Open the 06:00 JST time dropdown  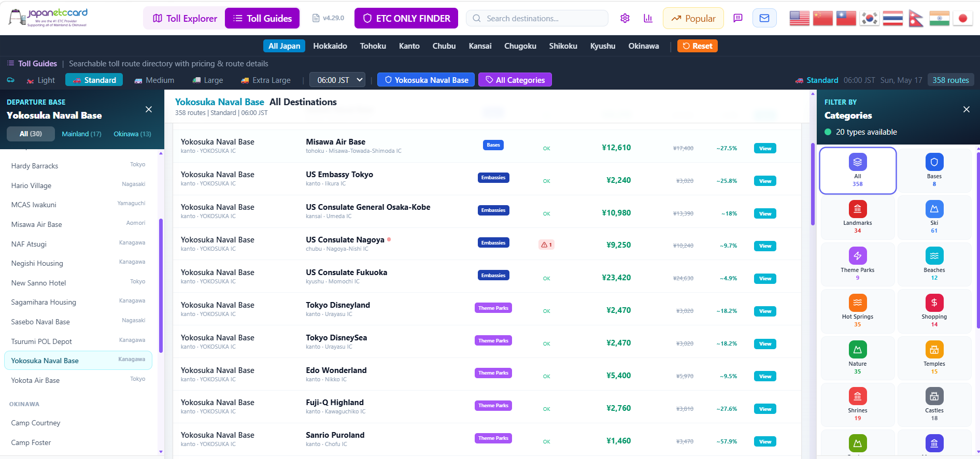(337, 80)
